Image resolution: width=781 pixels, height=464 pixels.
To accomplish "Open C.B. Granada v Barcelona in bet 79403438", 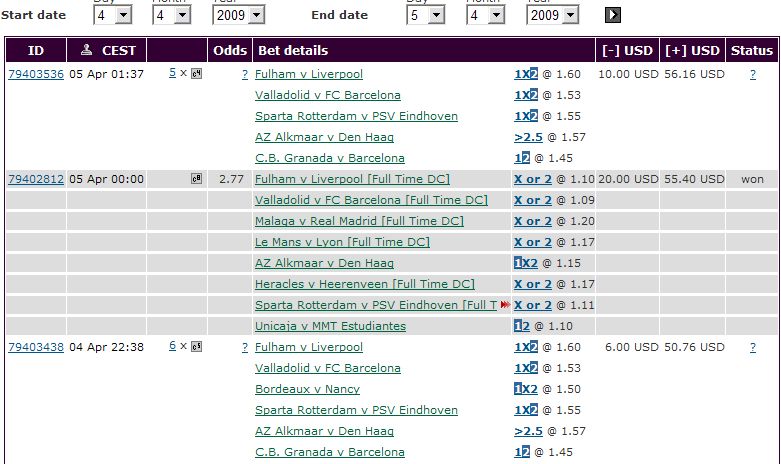I will pos(330,452).
